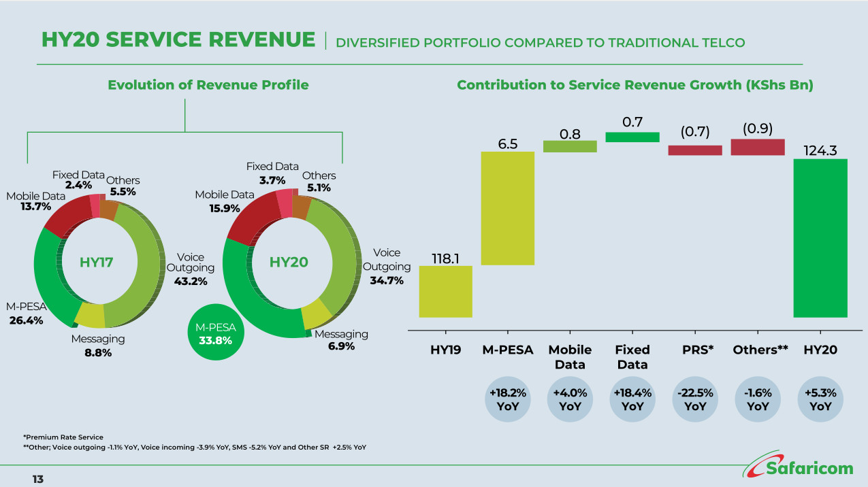Screen dimensions: 868x487
Task: Select the HY17 M-PESA 26.4% label
Action: point(27,313)
